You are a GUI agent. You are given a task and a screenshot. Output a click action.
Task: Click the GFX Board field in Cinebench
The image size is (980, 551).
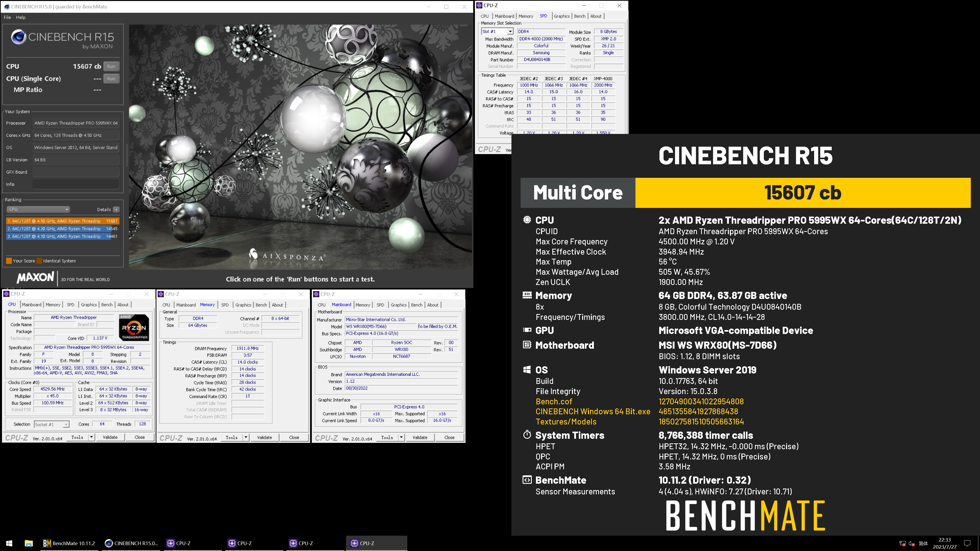tap(76, 172)
